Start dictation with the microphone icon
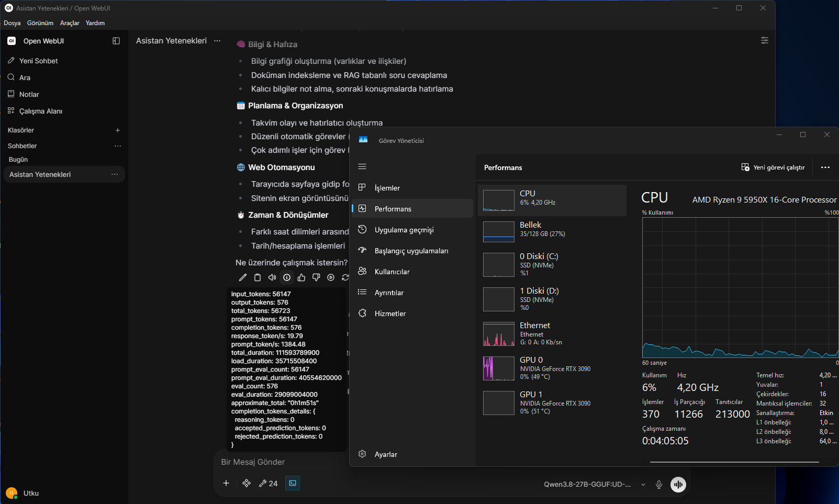Screen dimensions: 839x504 pyautogui.click(x=659, y=485)
